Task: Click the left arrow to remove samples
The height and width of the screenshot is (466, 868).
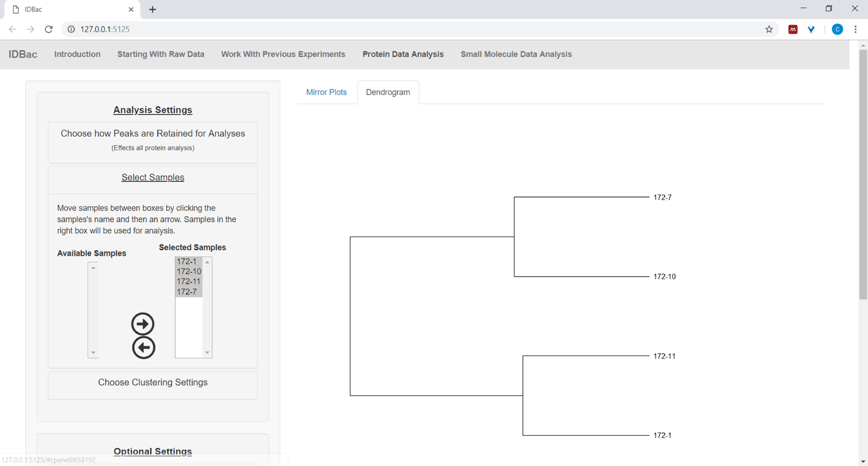Action: [x=144, y=347]
